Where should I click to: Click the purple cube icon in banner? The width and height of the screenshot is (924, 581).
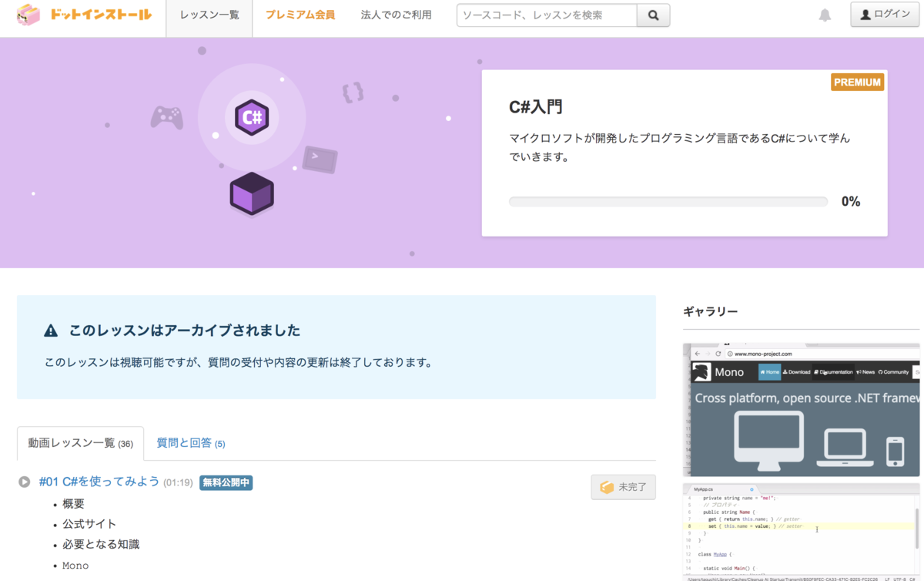(x=252, y=194)
